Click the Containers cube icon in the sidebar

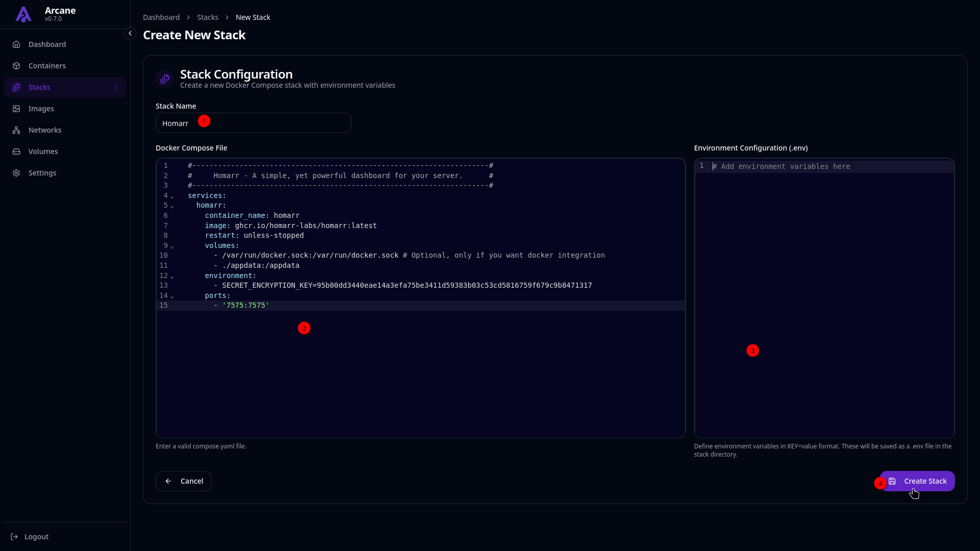pos(16,66)
